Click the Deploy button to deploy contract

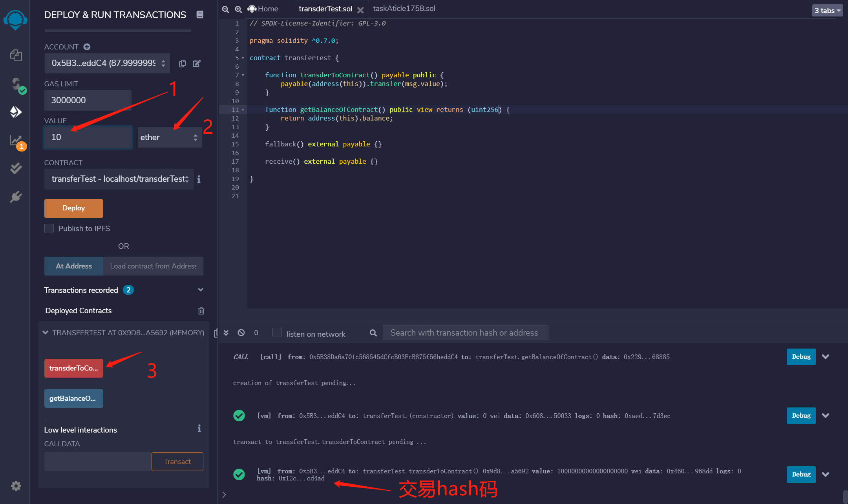coord(73,208)
